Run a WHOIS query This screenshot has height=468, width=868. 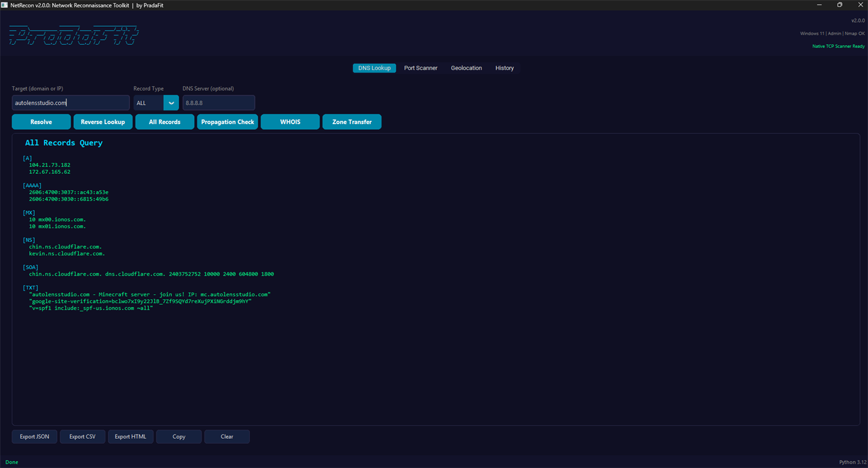(x=290, y=122)
